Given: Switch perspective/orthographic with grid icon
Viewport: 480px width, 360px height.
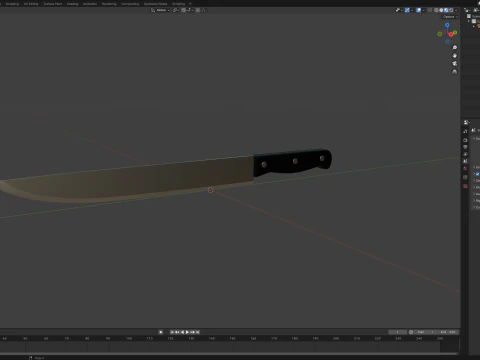Looking at the screenshot, I should tap(454, 72).
